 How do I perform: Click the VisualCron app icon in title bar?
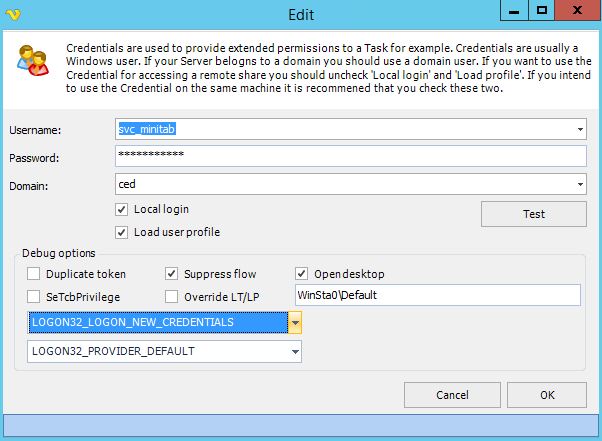[12, 13]
